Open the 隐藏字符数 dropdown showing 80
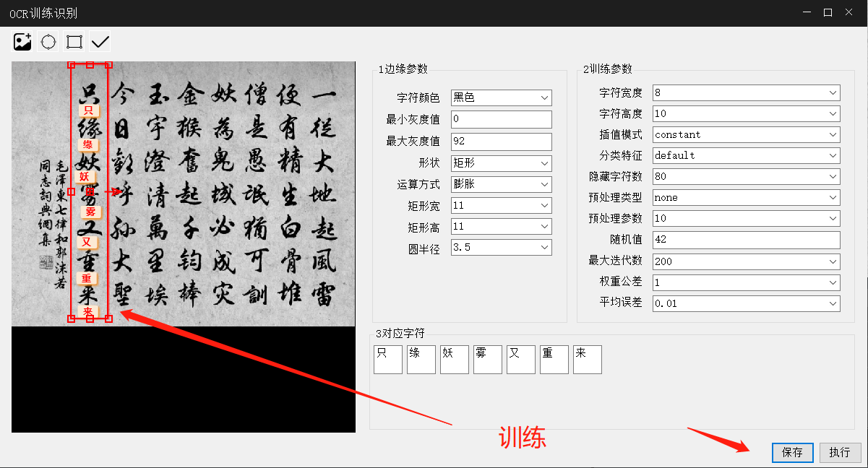The height and width of the screenshot is (468, 868). pos(746,176)
